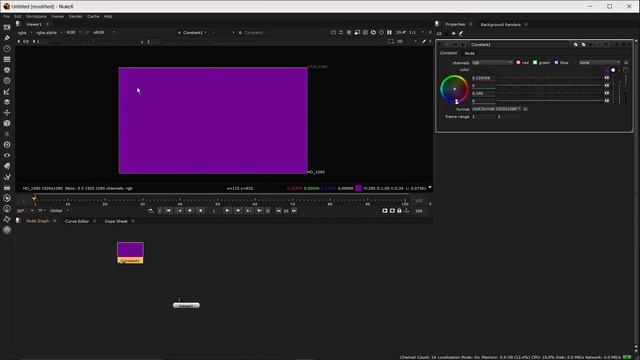Pause viewer updating with the pause icon
Image resolution: width=640 pixels, height=360 pixels.
pos(389,33)
